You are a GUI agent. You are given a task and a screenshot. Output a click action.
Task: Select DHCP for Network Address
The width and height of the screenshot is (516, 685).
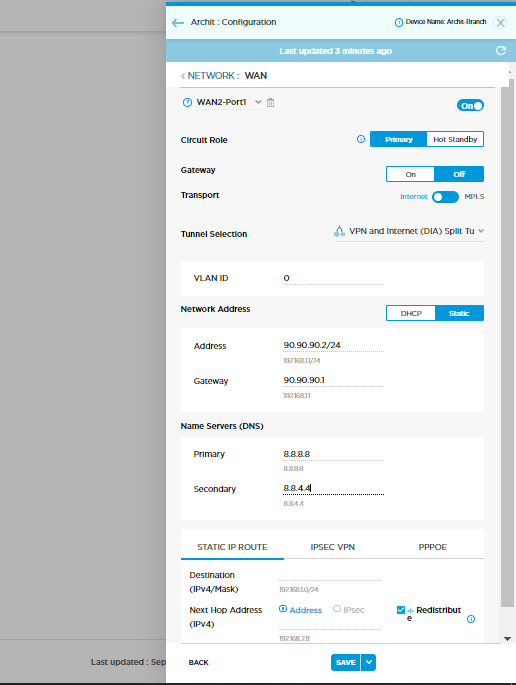pos(411,313)
